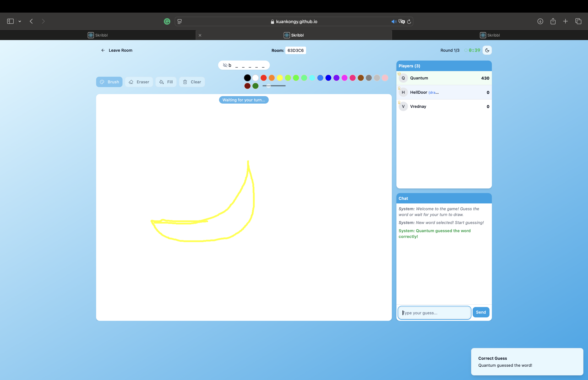
Task: Pick the yellow color swatch
Action: [280, 78]
